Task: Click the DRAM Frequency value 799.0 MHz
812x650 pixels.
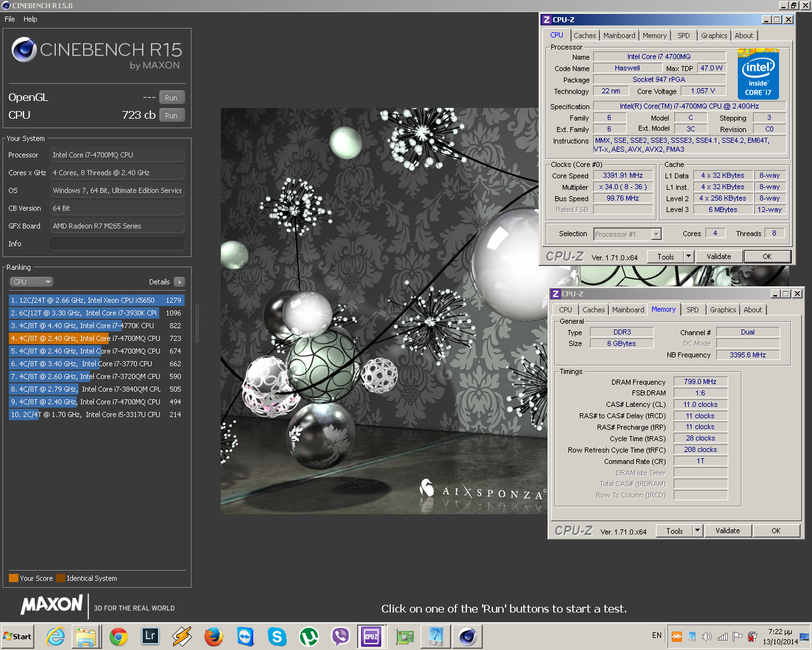Action: click(x=700, y=381)
